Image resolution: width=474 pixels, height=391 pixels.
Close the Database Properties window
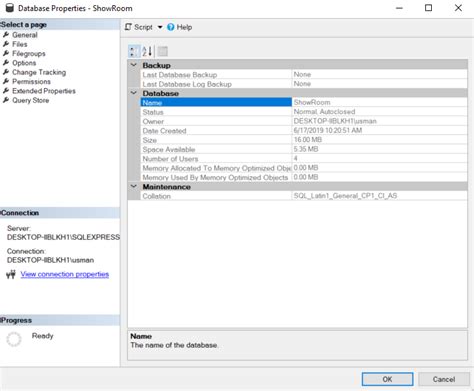[x=458, y=8]
